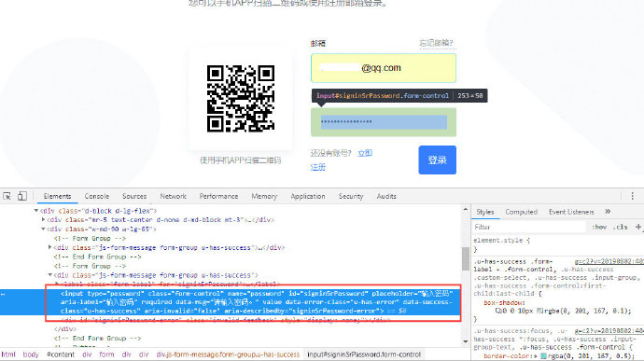
Task: Collapse the second js-form-message form-group div
Action: tap(50, 275)
